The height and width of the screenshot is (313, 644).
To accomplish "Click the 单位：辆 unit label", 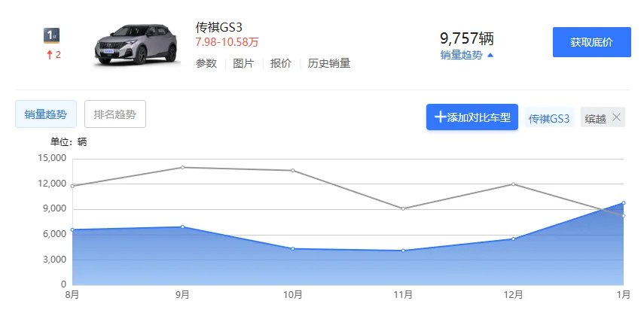I will [x=69, y=142].
